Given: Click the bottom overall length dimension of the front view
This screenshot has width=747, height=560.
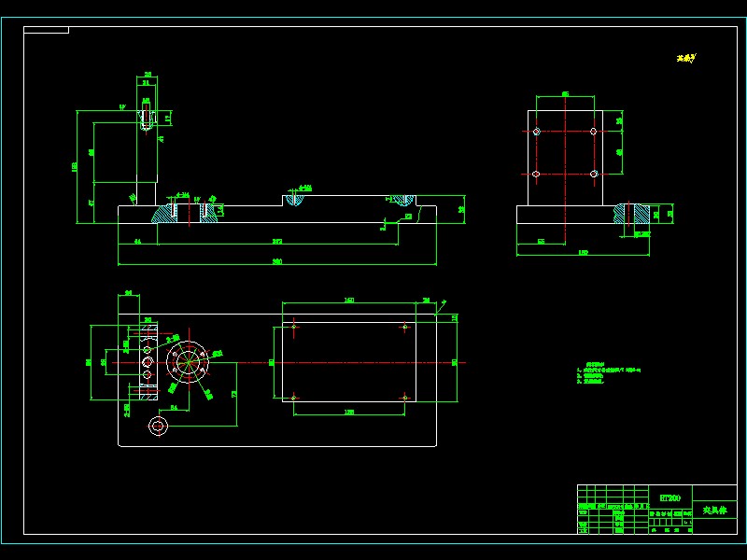Looking at the screenshot, I should point(276,261).
